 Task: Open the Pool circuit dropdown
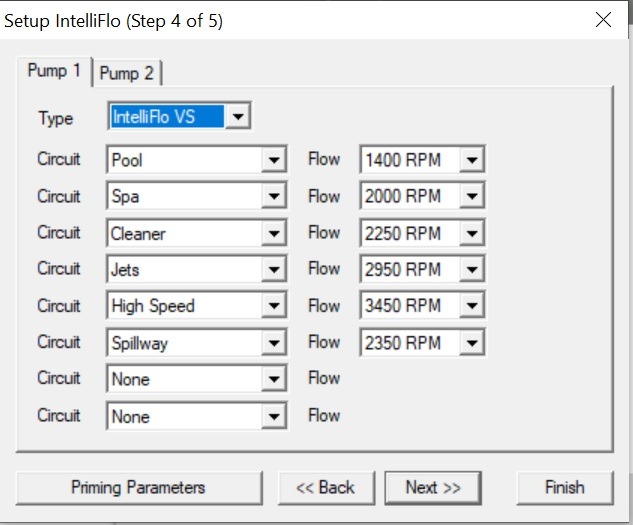[197, 160]
